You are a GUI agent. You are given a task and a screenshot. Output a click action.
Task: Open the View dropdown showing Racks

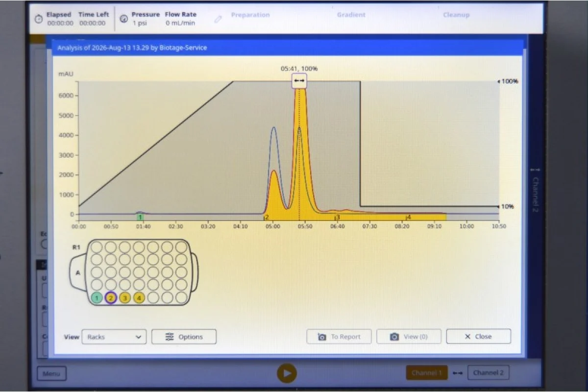click(114, 337)
